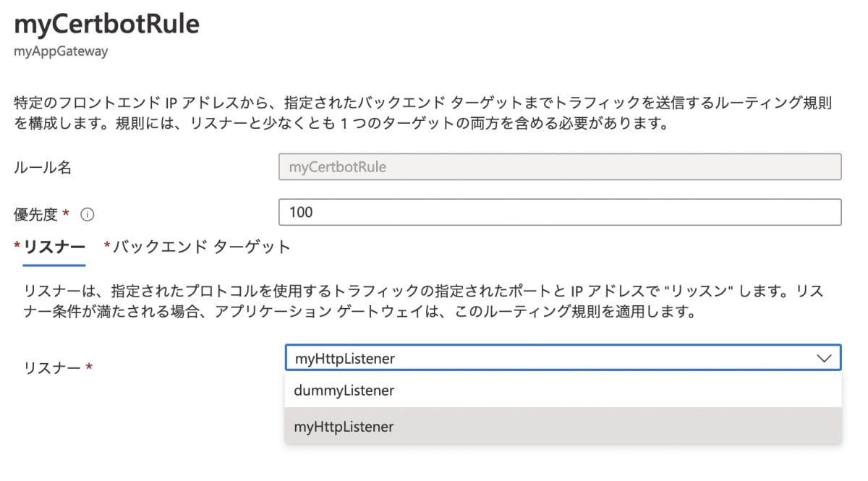This screenshot has height=481, width=868.
Task: Click the asterisk before バックエンド ターゲット tab
Action: click(107, 247)
